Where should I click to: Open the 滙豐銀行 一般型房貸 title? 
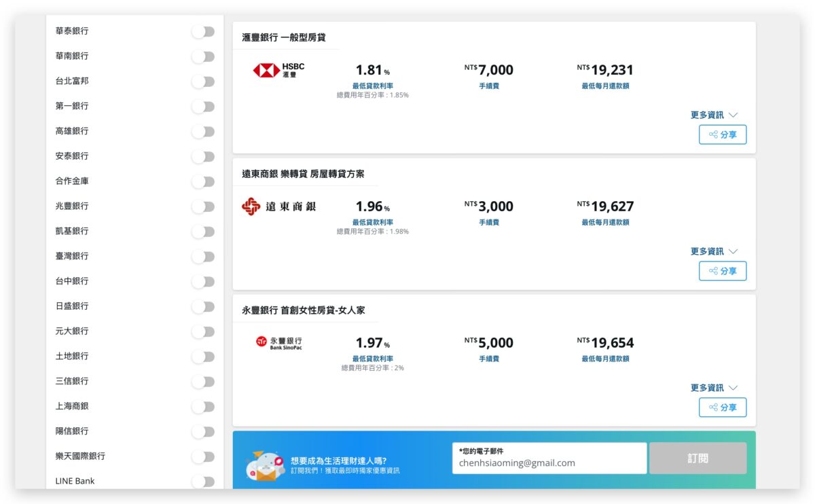284,37
